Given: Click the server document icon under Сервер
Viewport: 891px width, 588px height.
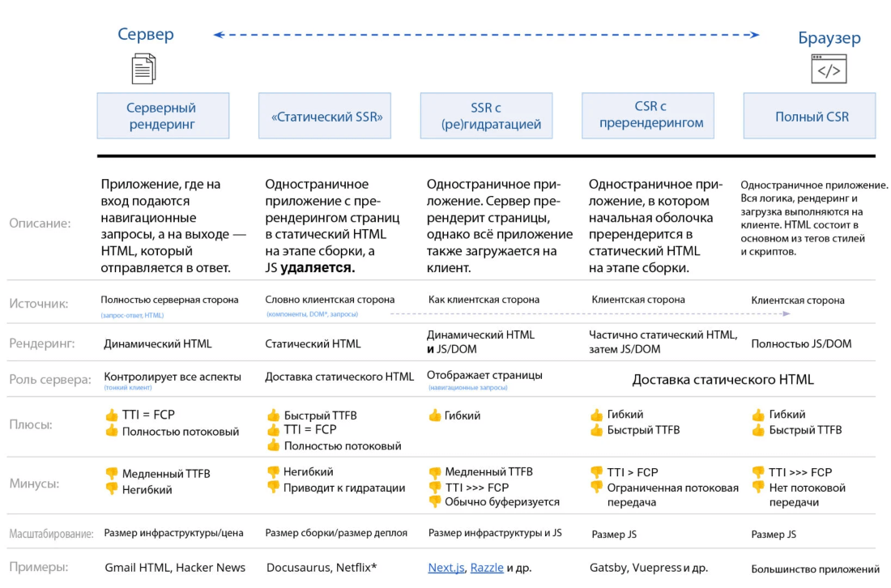Looking at the screenshot, I should pyautogui.click(x=144, y=68).
